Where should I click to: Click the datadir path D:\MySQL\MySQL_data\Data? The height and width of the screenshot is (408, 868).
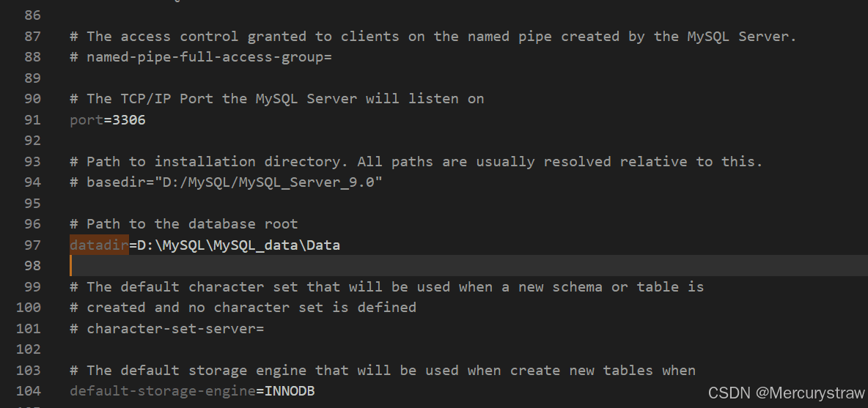pyautogui.click(x=238, y=245)
